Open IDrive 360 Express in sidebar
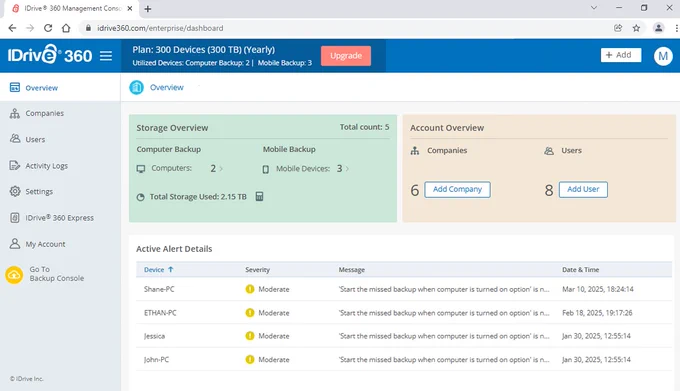Image resolution: width=680 pixels, height=391 pixels. point(60,218)
